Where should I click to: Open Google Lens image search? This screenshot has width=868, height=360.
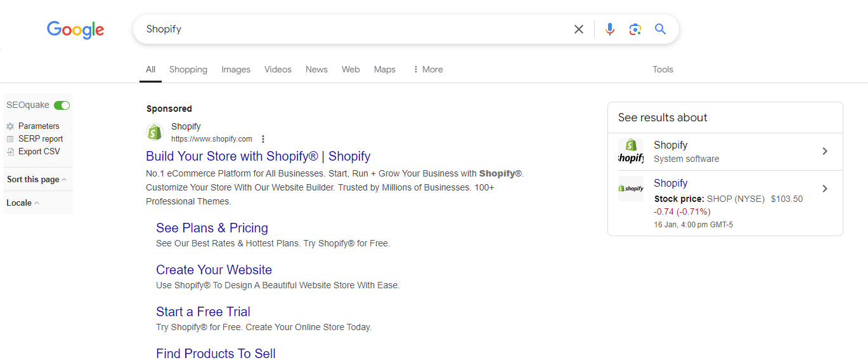(x=635, y=29)
